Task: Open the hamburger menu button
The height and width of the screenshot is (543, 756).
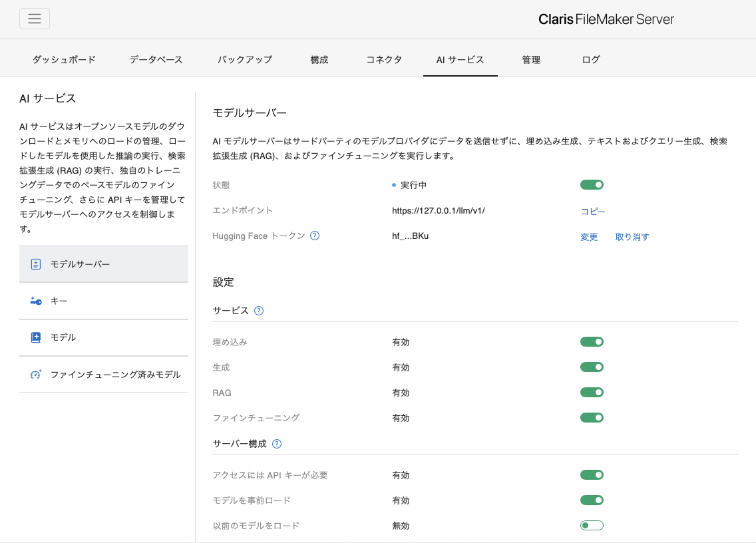Action: 34,19
